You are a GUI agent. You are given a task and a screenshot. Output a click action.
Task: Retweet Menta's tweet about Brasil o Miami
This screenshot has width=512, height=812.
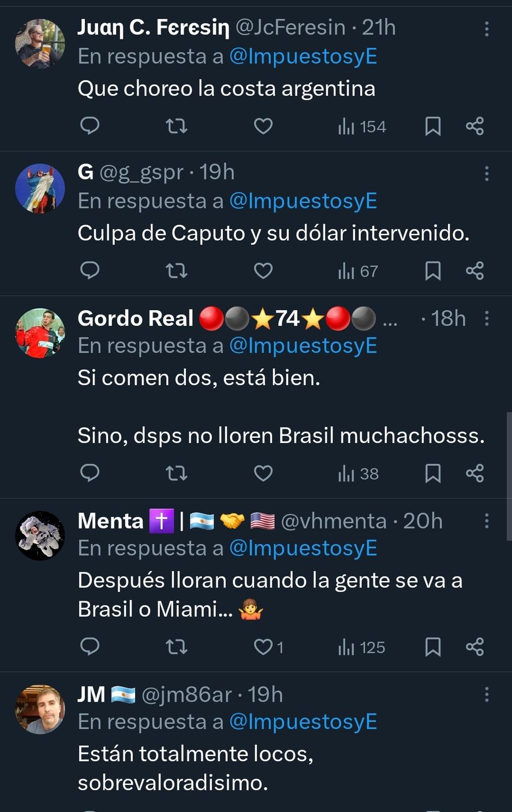pyautogui.click(x=176, y=647)
